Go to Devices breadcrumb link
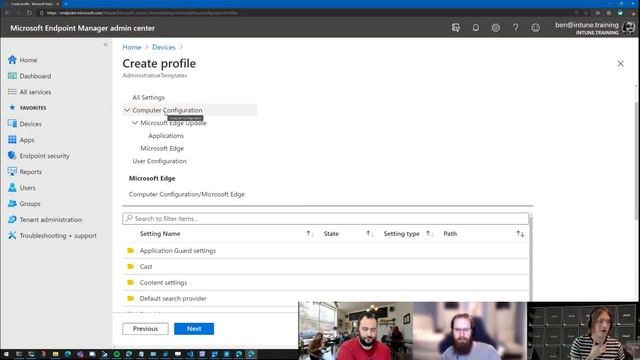Screen dimensions: 640x360 point(164,47)
